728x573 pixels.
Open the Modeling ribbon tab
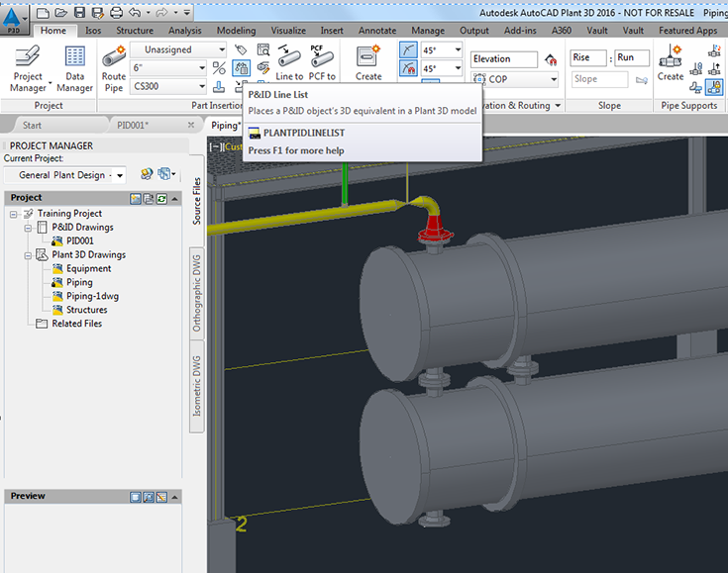tap(236, 31)
